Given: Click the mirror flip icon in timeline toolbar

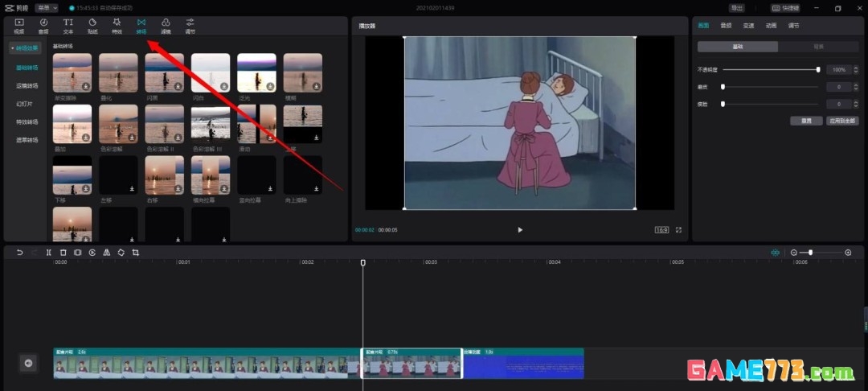Looking at the screenshot, I should [x=106, y=253].
